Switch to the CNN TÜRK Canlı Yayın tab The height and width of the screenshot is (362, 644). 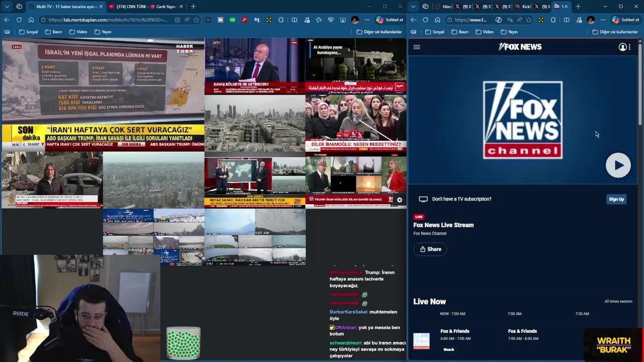[x=145, y=7]
